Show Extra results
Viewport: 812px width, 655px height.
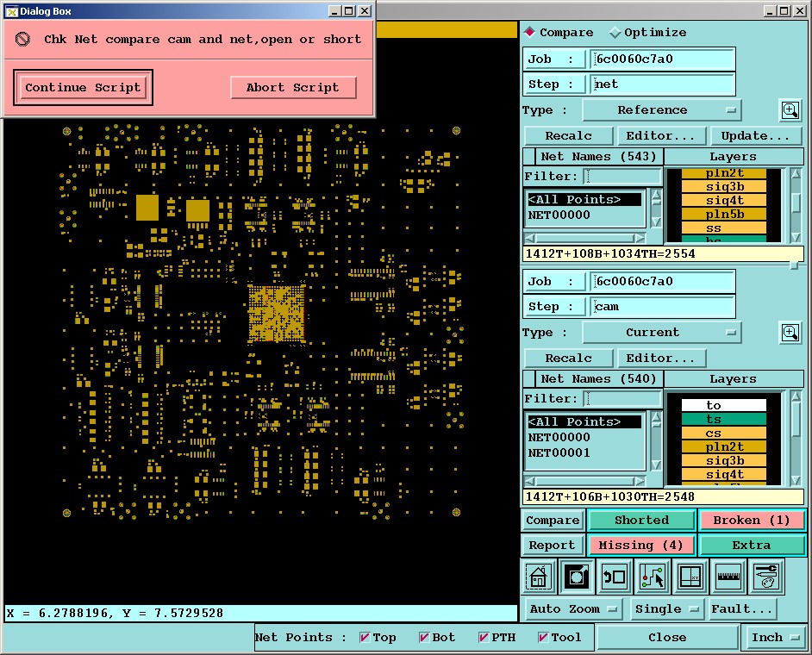[x=751, y=545]
